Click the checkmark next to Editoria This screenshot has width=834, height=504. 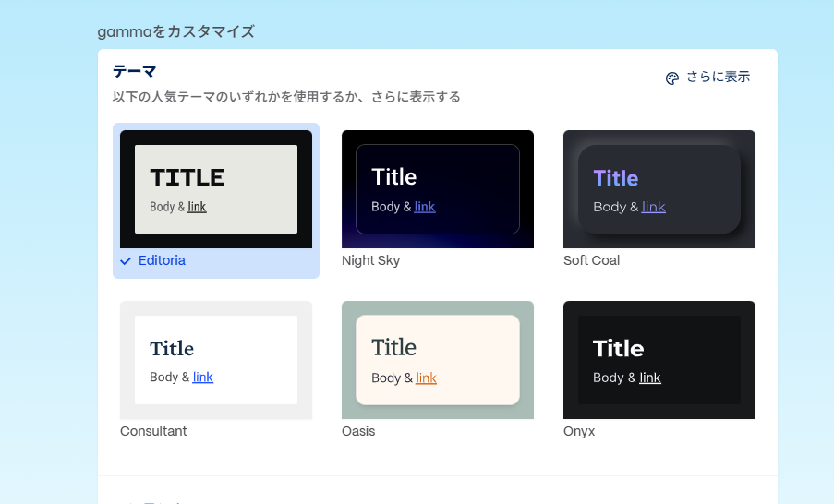[x=126, y=261]
